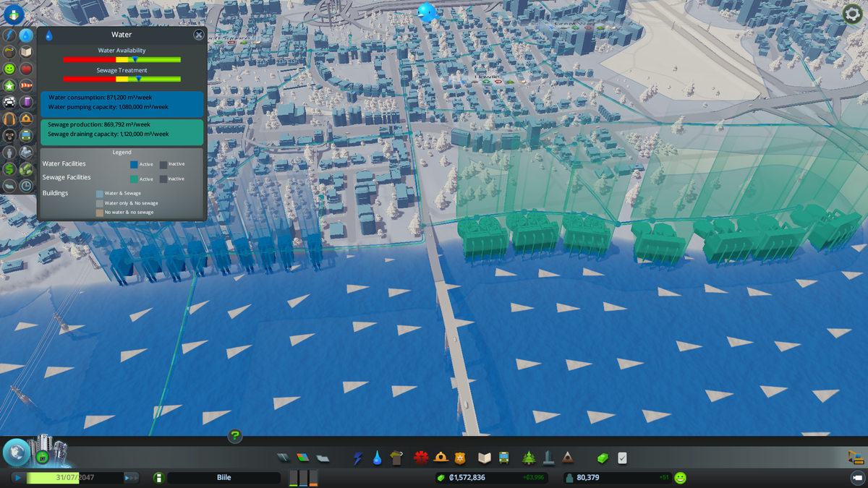Open the Police badge build menu
This screenshot has height=488, width=868.
(x=460, y=458)
